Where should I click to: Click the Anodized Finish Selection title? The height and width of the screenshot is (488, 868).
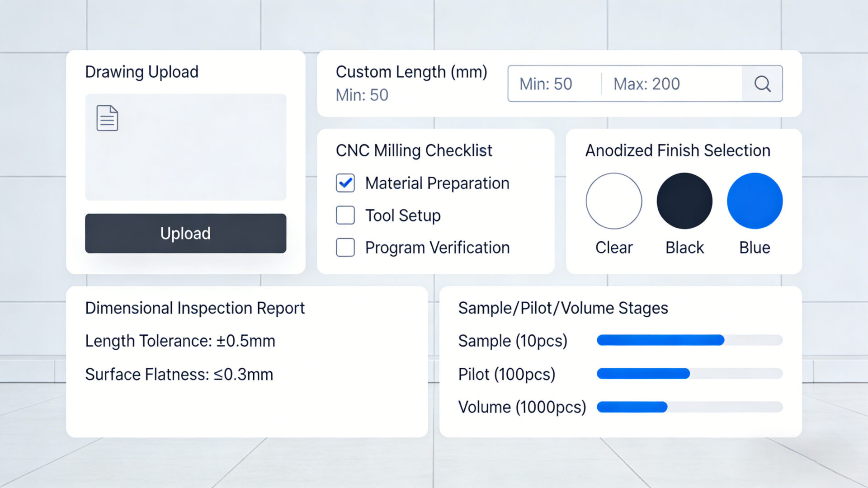click(678, 150)
